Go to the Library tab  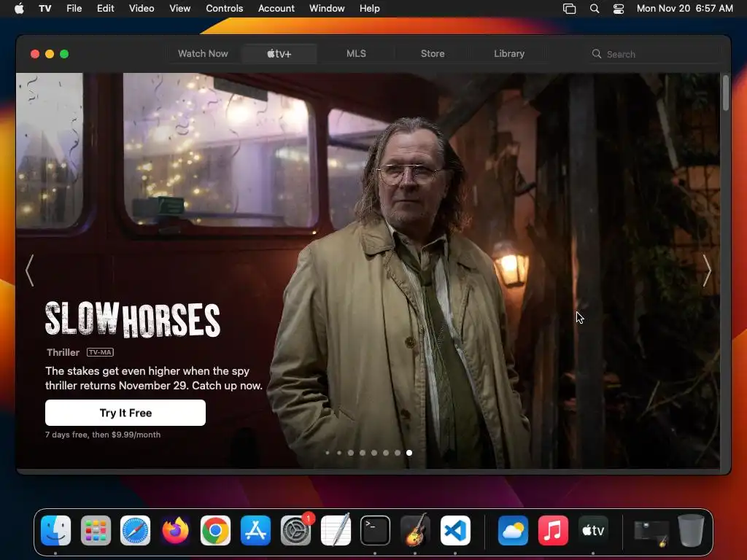point(509,53)
